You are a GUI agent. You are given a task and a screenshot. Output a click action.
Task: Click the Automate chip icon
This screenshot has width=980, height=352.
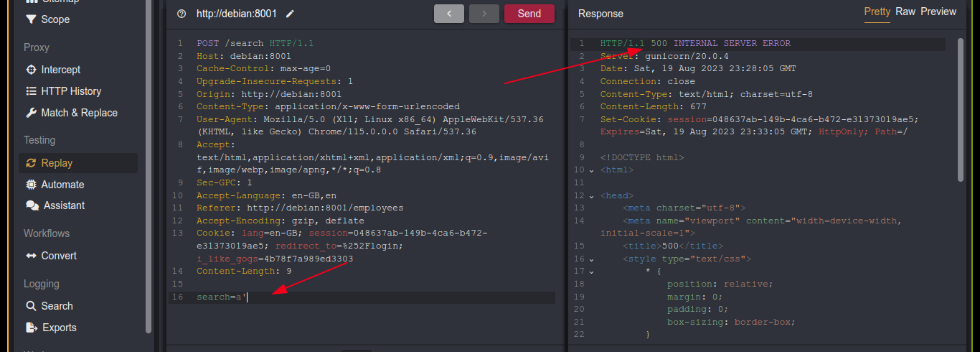pos(31,185)
